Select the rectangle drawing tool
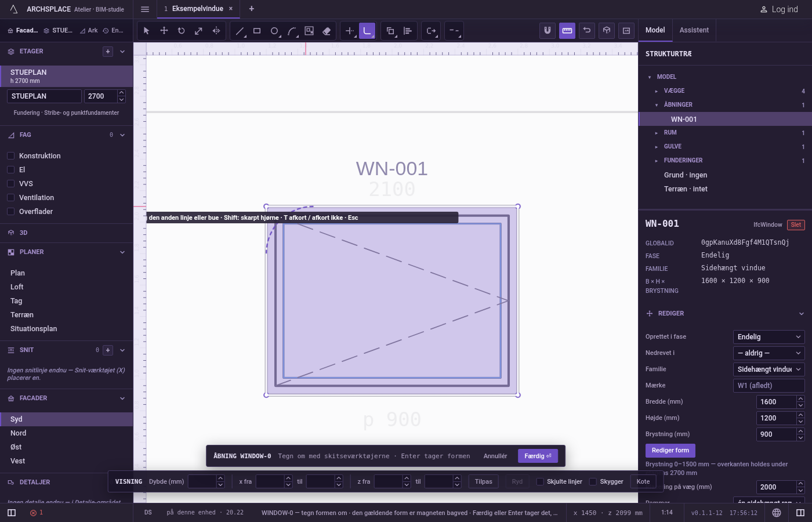812x522 pixels. tap(257, 31)
